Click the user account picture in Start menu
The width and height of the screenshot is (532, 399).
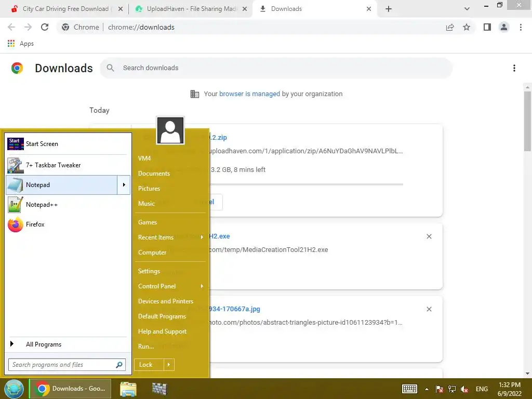pos(170,130)
